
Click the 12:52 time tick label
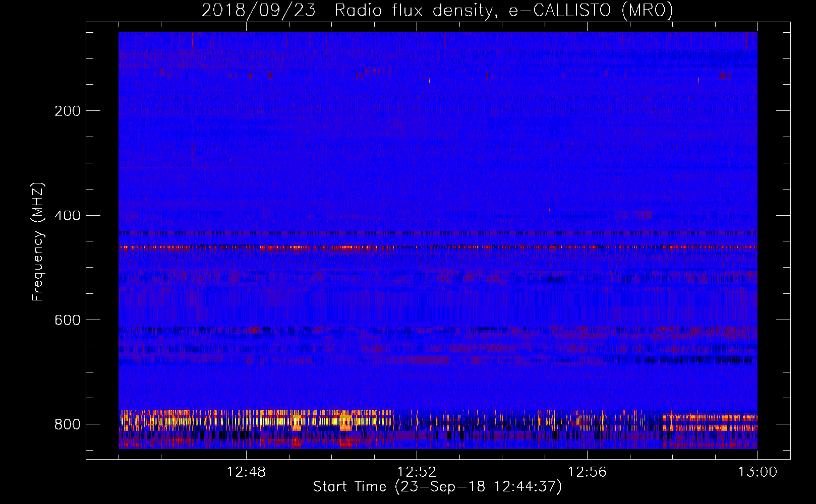point(417,472)
